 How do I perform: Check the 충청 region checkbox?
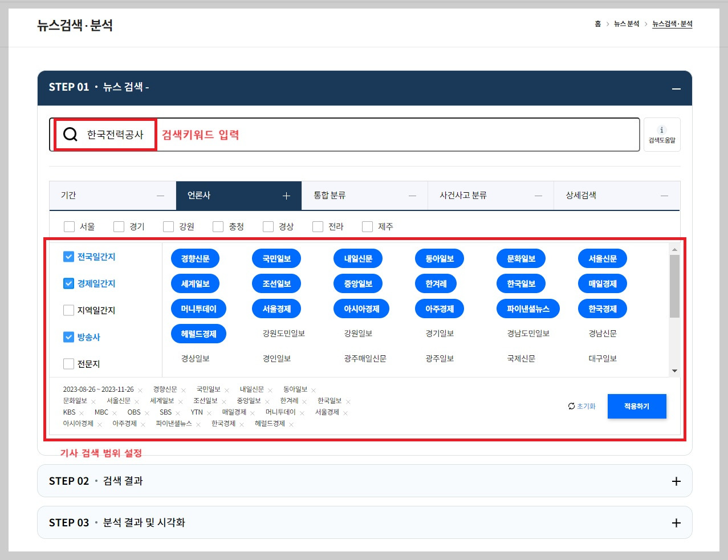218,227
